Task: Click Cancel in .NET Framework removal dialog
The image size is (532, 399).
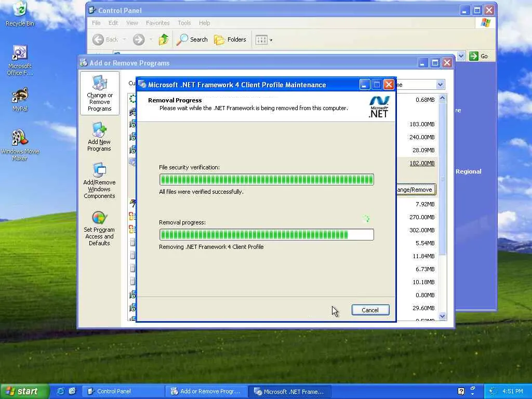Action: (x=370, y=310)
